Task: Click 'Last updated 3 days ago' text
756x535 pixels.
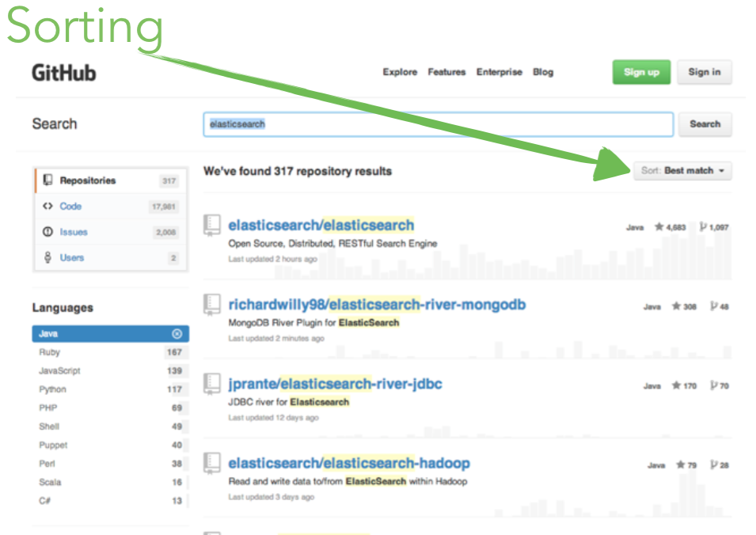Action: pyautogui.click(x=271, y=497)
